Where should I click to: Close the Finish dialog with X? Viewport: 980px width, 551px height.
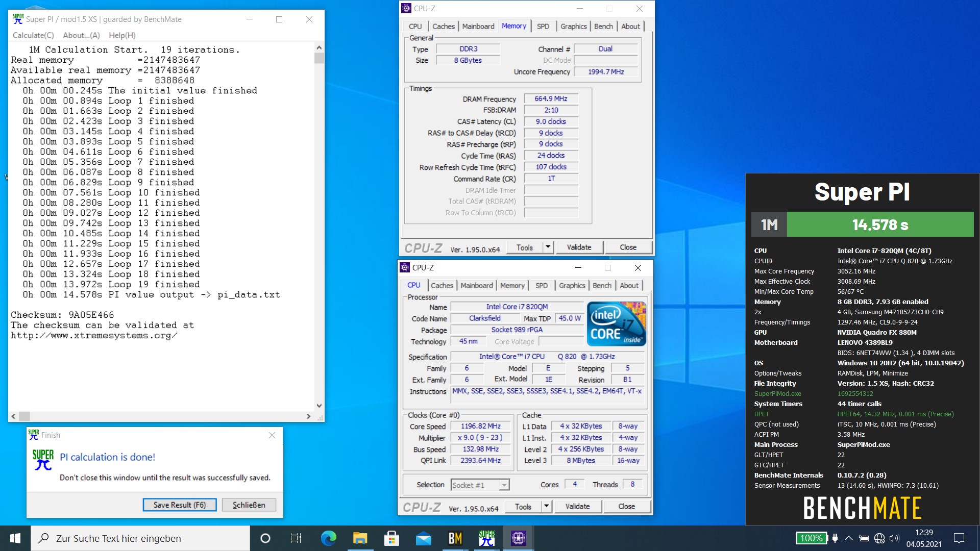[x=272, y=435]
